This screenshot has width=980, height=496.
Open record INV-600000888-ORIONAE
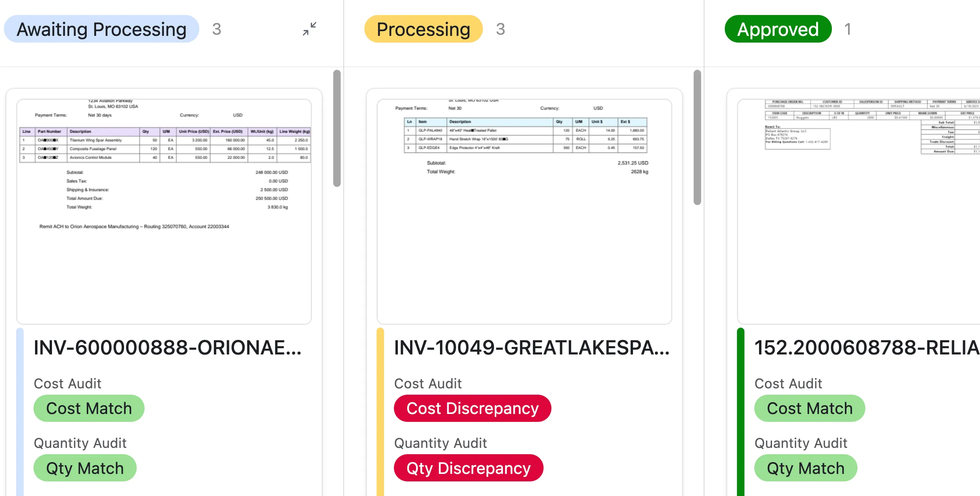pyautogui.click(x=167, y=348)
